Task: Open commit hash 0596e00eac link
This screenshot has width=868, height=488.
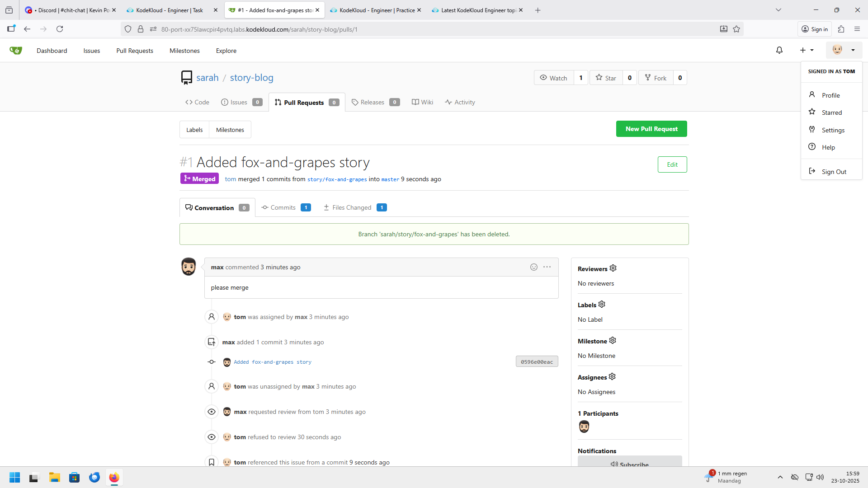Action: [537, 361]
